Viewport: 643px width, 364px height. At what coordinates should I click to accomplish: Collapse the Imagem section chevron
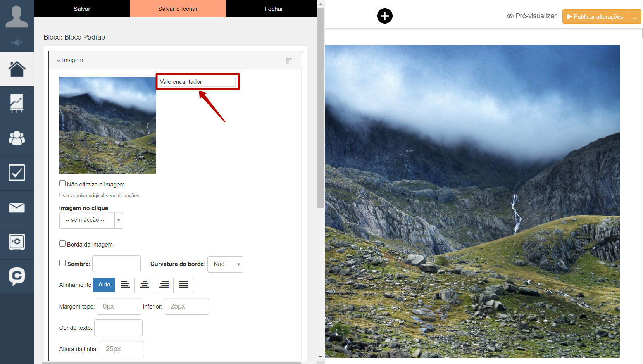point(59,60)
